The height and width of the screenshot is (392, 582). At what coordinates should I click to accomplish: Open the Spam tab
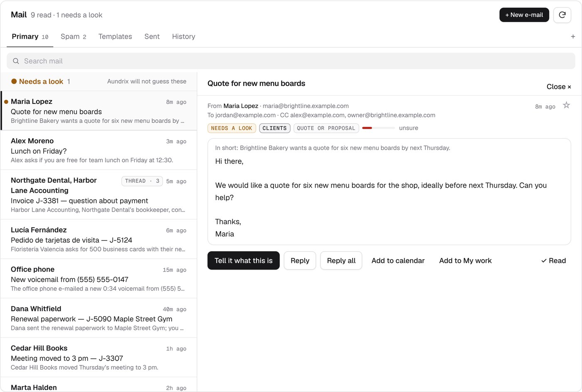click(x=74, y=37)
